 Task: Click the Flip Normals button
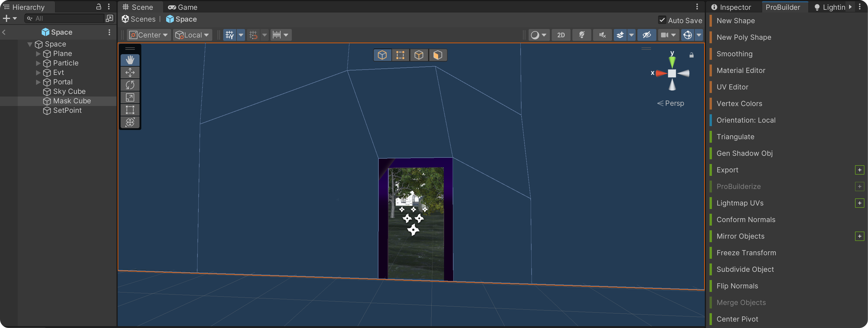click(737, 286)
